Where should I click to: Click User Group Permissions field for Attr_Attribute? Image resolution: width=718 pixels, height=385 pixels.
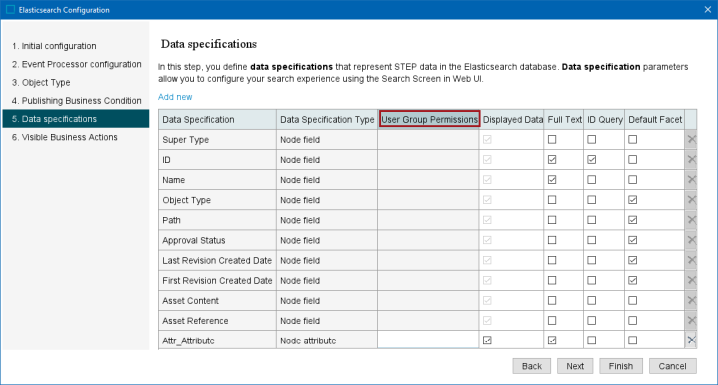(428, 340)
